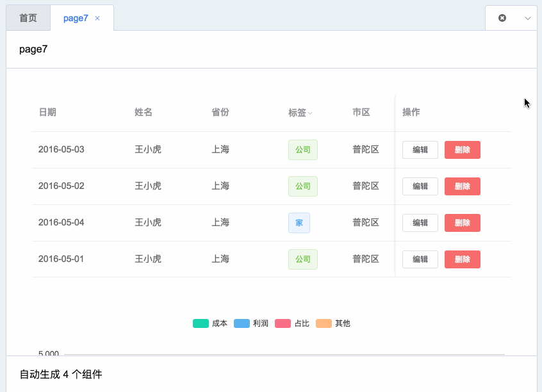
Task: Switch to the 首页 tab
Action: point(28,18)
